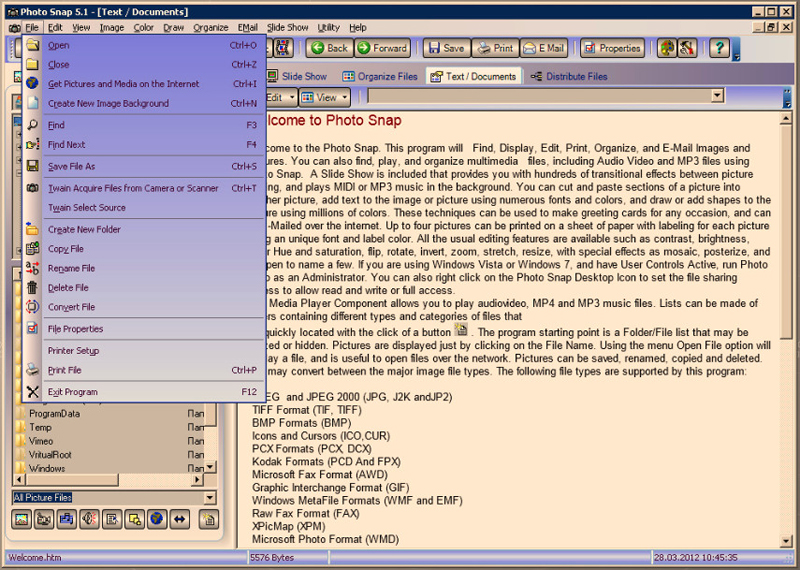Click the double-arrow icon below file list
Viewport: 800px width, 570px height.
pyautogui.click(x=179, y=519)
